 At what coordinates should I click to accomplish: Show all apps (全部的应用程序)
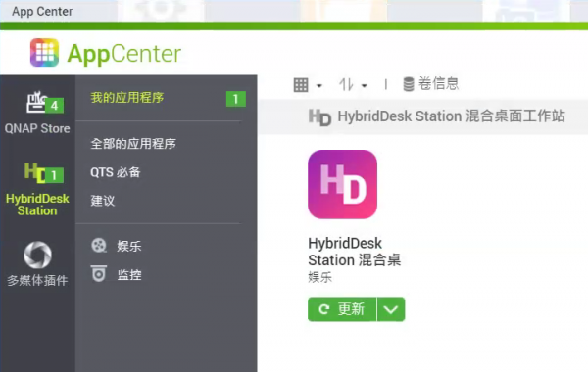pyautogui.click(x=133, y=144)
